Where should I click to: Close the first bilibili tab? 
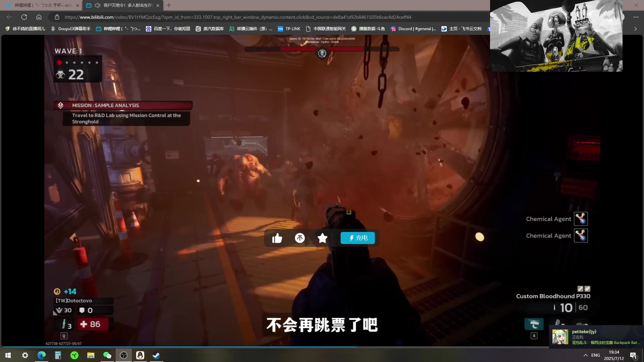tap(77, 5)
